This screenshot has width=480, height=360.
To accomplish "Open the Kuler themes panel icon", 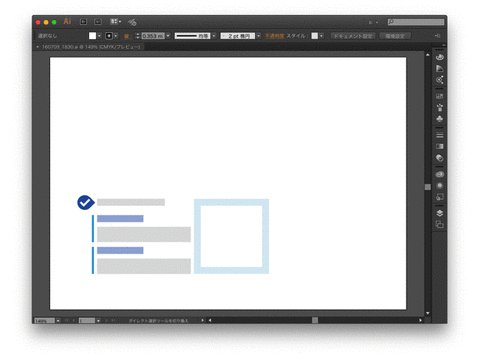I will 440,80.
